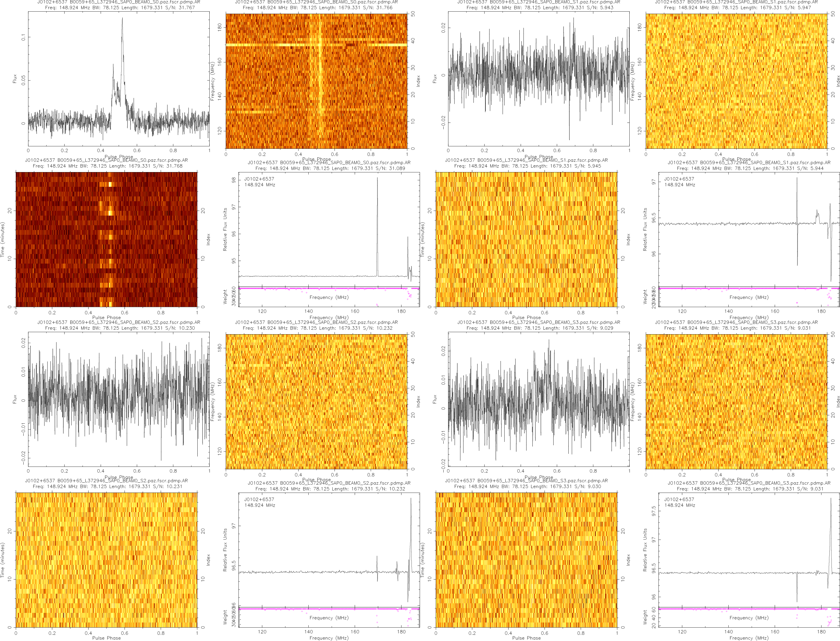Click the S1 time versus phase heatmap

coord(526,239)
